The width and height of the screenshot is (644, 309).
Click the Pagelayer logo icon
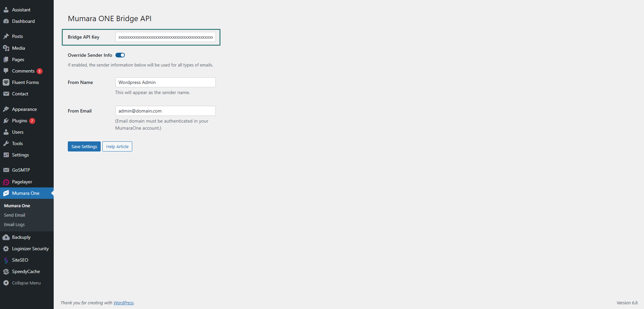click(x=6, y=182)
